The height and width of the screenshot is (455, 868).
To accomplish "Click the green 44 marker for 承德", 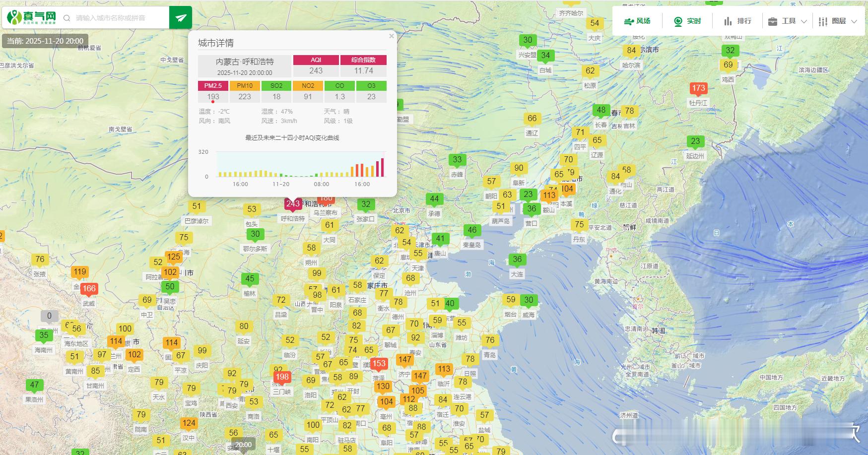I will tap(434, 199).
